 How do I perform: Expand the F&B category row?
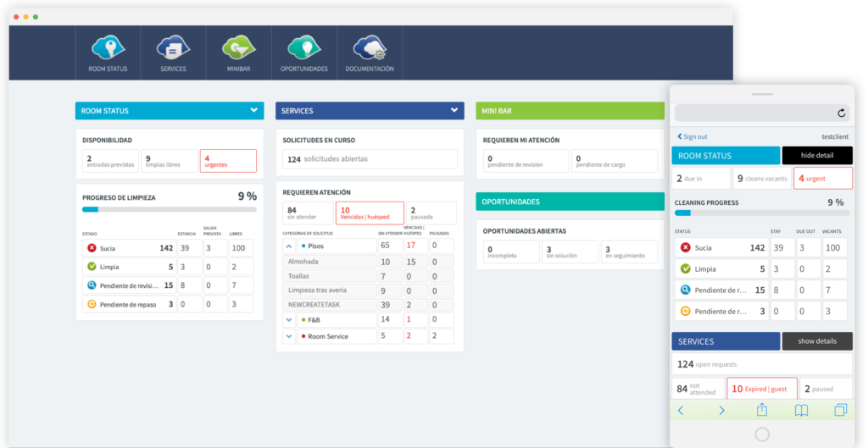pos(289,320)
